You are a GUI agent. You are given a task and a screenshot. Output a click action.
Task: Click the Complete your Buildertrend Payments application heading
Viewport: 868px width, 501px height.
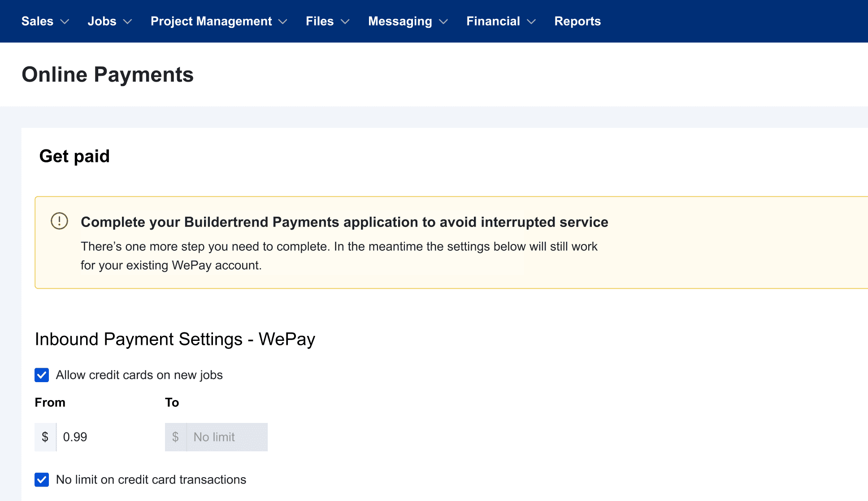point(344,222)
